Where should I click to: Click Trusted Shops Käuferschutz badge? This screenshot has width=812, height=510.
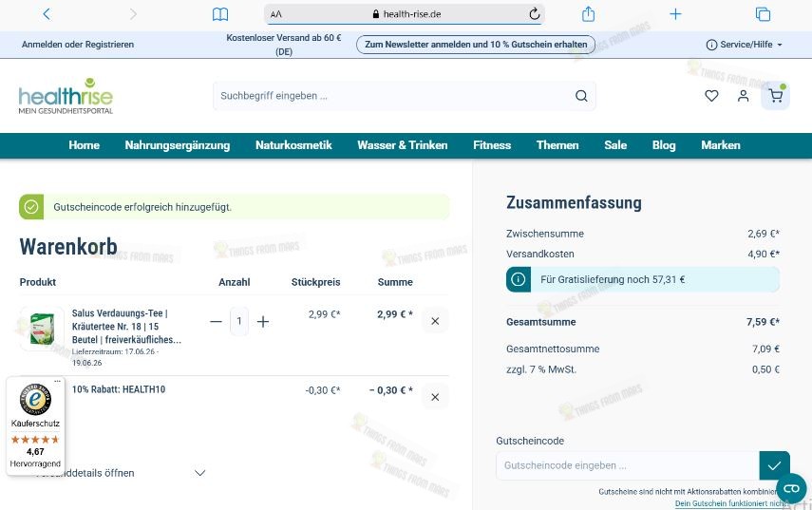35,426
